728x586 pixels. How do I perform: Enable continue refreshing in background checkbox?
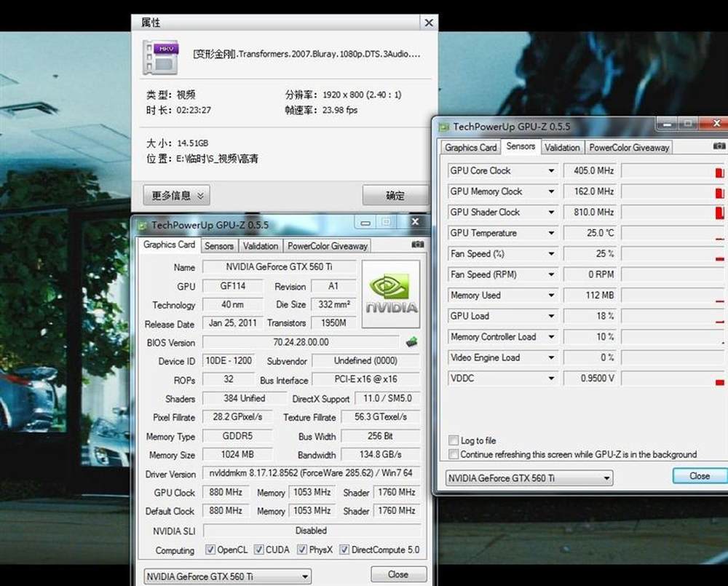453,454
